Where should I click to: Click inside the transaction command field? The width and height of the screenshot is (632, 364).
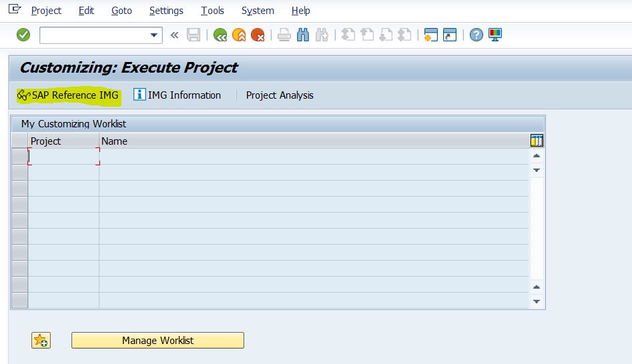pyautogui.click(x=95, y=35)
